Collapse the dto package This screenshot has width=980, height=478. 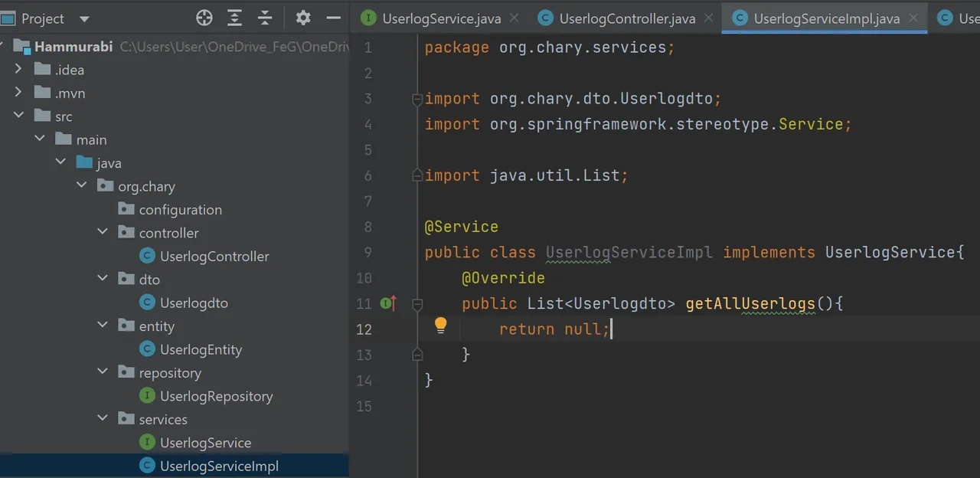(x=103, y=280)
